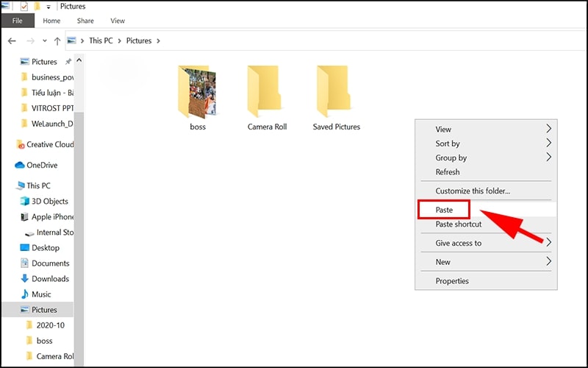Open the Give access to submenu
The height and width of the screenshot is (368, 588).
486,243
